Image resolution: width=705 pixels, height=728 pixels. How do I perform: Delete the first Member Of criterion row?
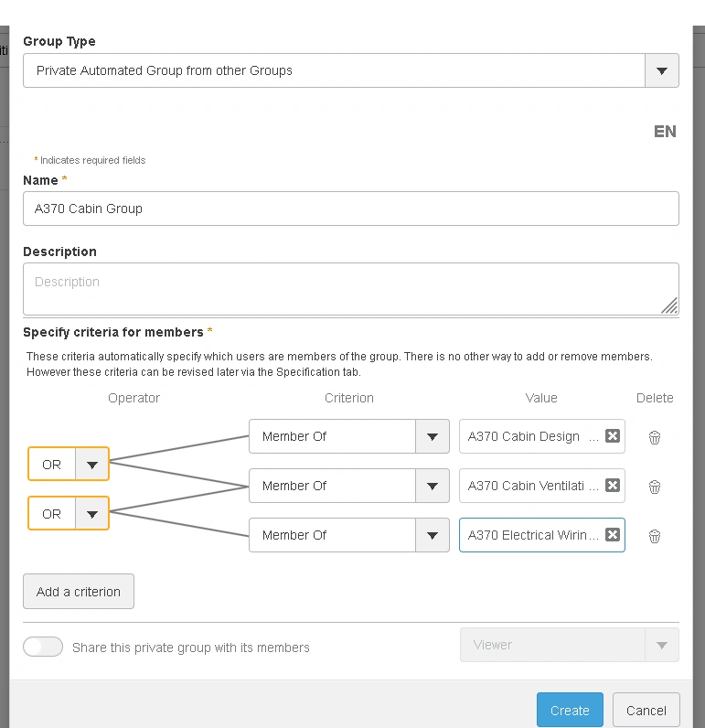point(655,437)
